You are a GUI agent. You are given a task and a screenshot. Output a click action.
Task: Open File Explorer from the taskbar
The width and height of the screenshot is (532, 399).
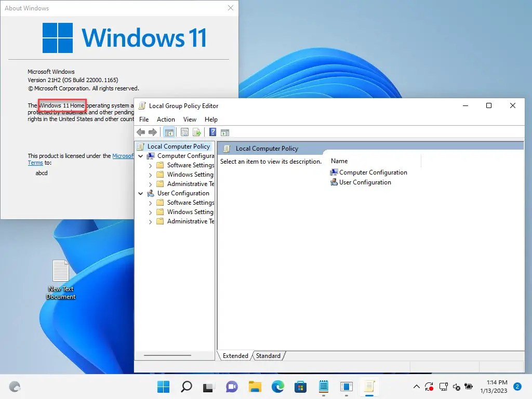point(255,387)
